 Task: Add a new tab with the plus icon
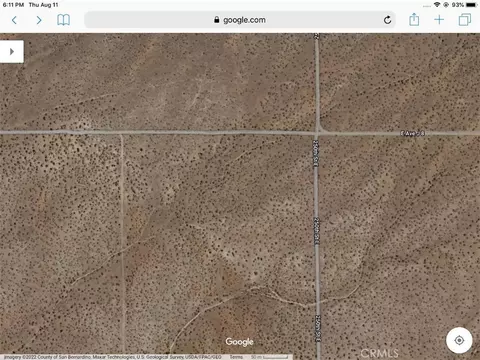coord(439,20)
